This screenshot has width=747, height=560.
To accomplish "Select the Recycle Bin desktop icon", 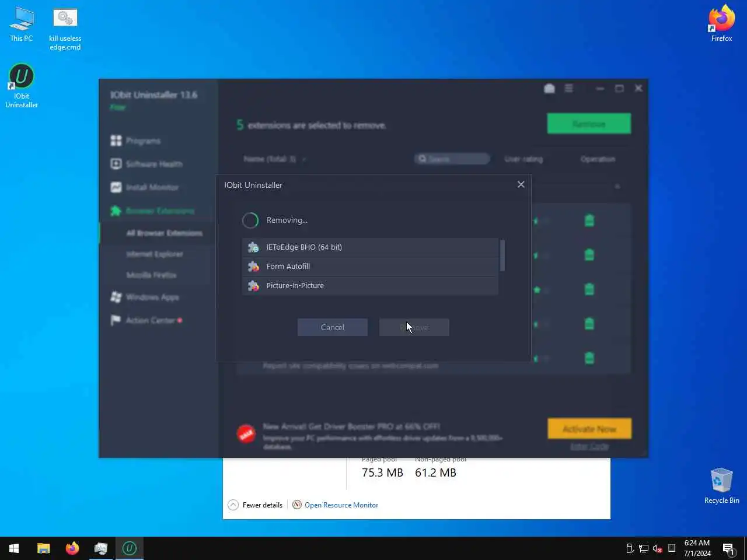I will pos(721,485).
